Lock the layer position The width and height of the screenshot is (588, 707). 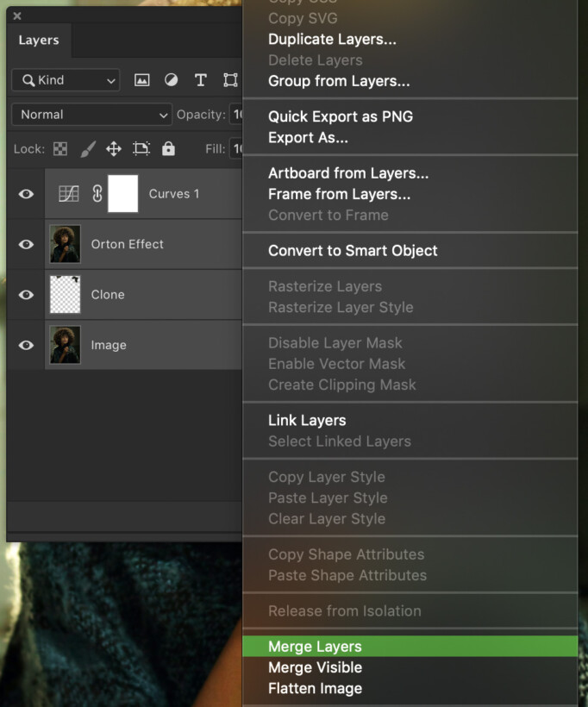click(x=113, y=148)
